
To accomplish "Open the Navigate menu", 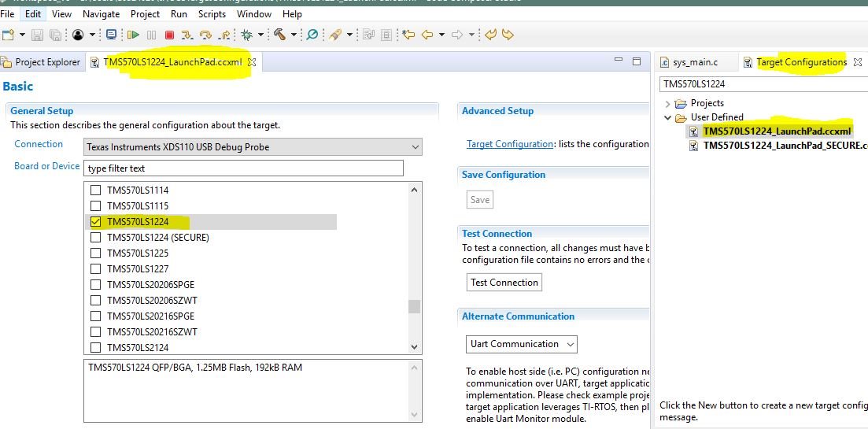I will pyautogui.click(x=102, y=14).
